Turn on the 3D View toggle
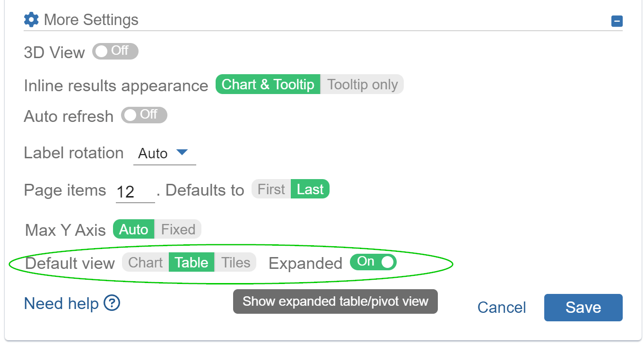This screenshot has height=344, width=644. pyautogui.click(x=115, y=52)
